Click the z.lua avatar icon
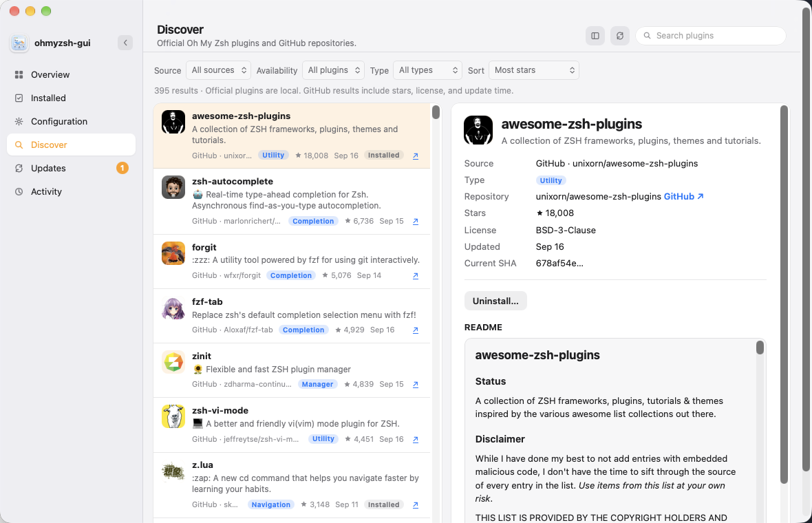Screen dimensions: 812x523 (x=173, y=471)
